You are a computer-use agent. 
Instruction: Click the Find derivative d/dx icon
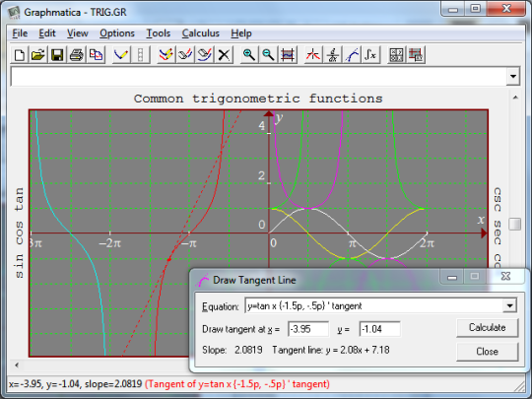pyautogui.click(x=333, y=54)
